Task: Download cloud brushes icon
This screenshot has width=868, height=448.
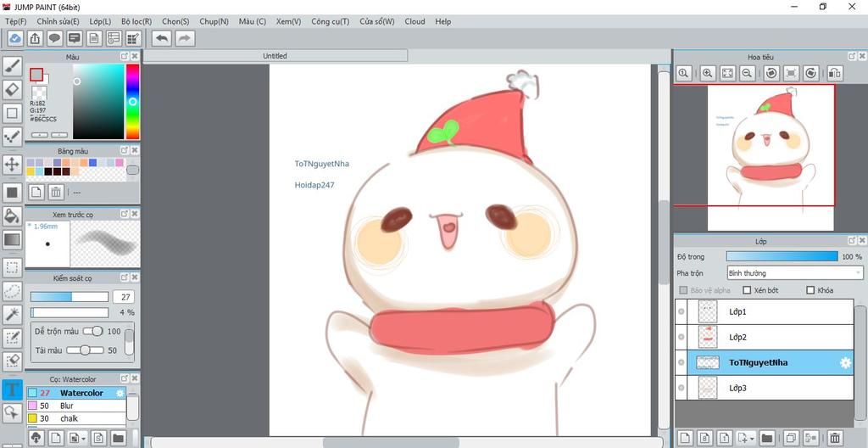Action: coord(36,438)
